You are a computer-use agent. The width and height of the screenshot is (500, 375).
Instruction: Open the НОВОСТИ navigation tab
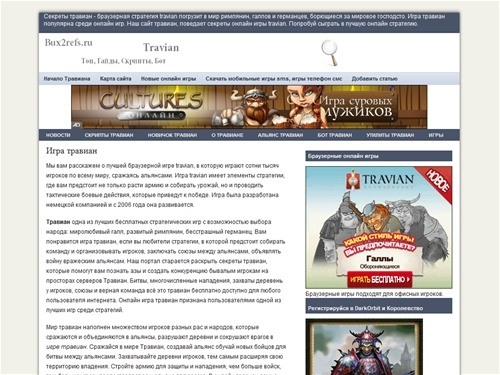[58, 135]
